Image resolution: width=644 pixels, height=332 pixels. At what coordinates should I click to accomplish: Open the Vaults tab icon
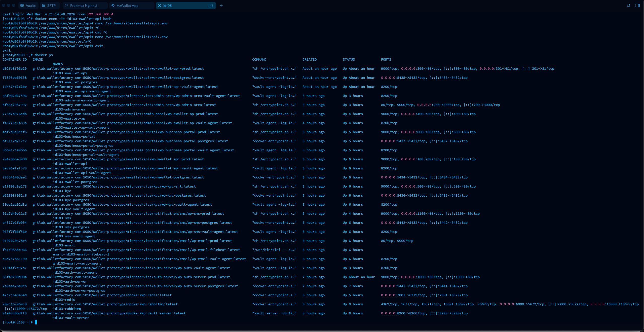pyautogui.click(x=22, y=6)
